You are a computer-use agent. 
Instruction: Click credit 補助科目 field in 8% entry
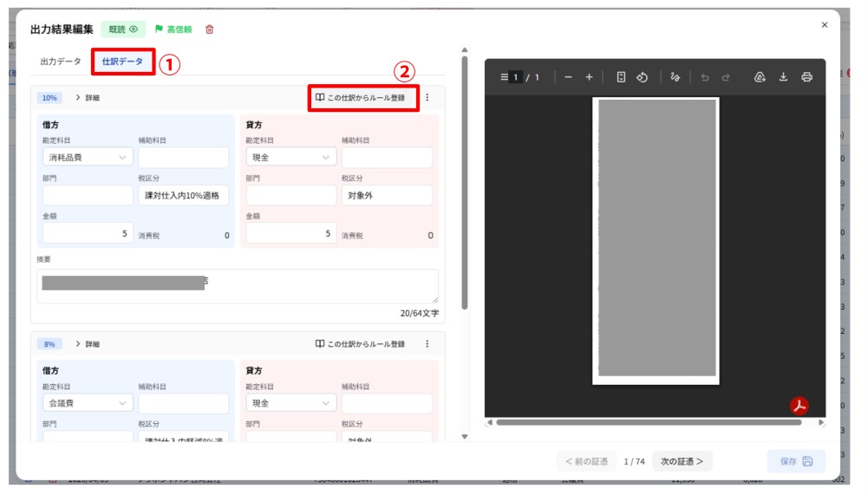click(x=387, y=403)
